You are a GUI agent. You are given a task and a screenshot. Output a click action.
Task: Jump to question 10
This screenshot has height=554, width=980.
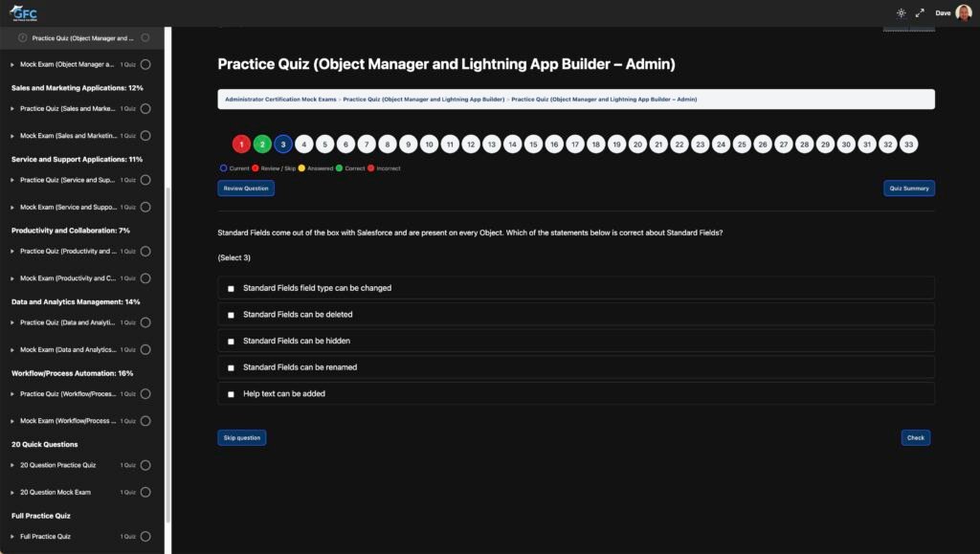click(x=429, y=144)
